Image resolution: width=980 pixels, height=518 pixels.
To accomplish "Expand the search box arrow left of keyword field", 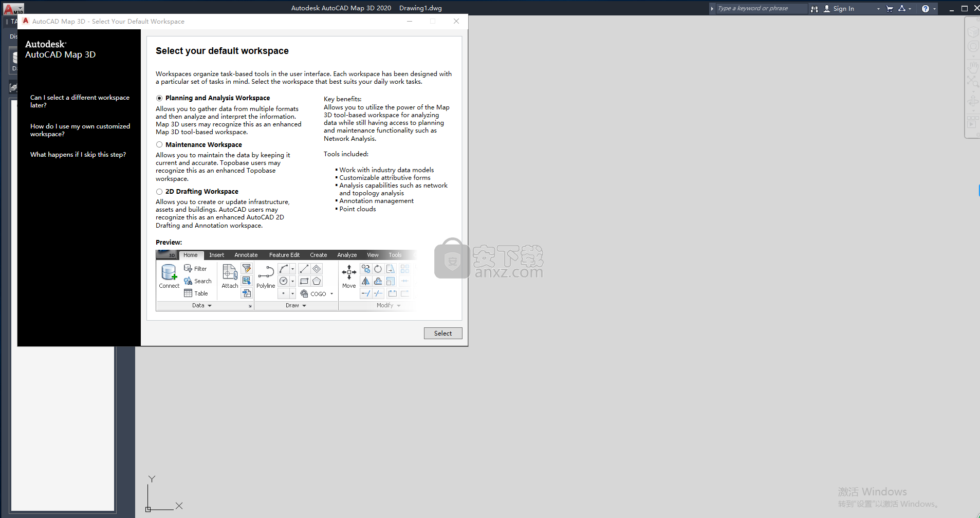I will coord(712,9).
